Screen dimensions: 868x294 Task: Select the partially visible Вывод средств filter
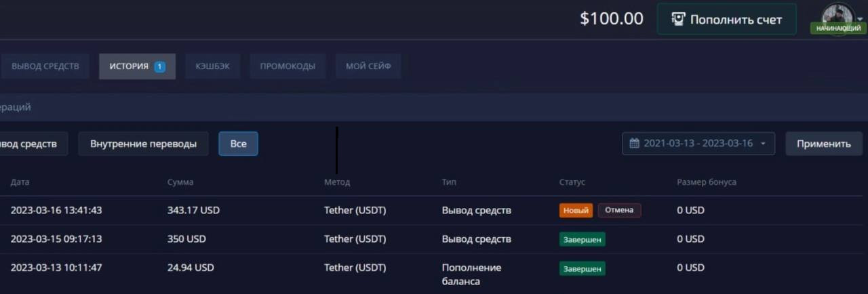click(x=31, y=144)
